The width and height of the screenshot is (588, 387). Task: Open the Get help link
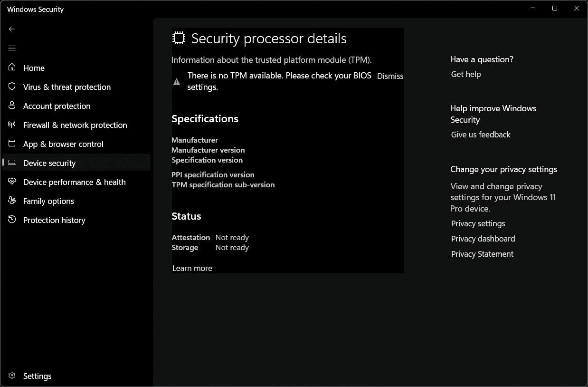(465, 74)
